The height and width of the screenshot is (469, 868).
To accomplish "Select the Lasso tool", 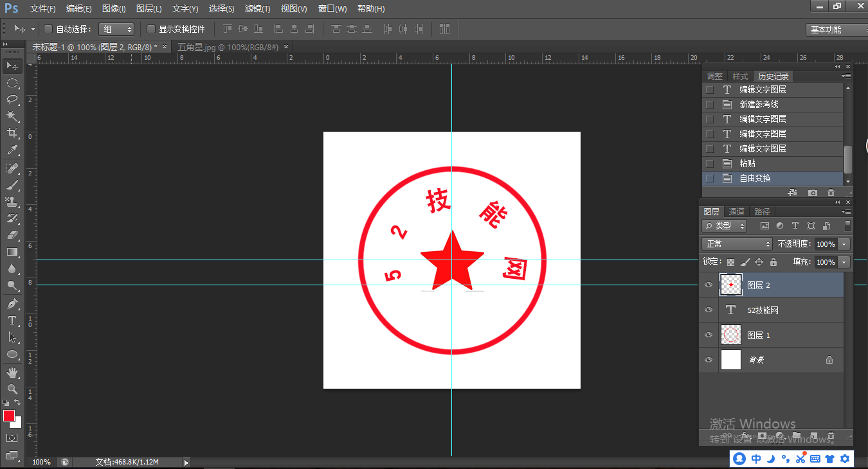I will (12, 100).
